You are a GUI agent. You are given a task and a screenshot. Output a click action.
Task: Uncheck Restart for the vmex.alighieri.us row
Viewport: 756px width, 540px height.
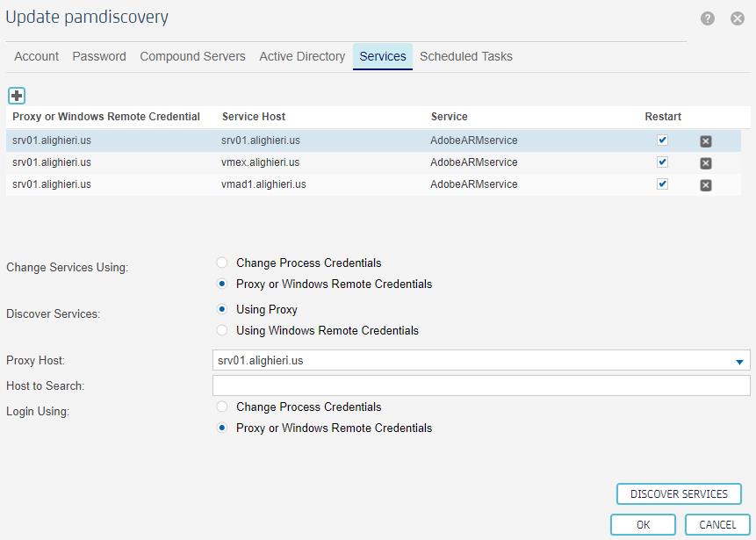click(662, 162)
